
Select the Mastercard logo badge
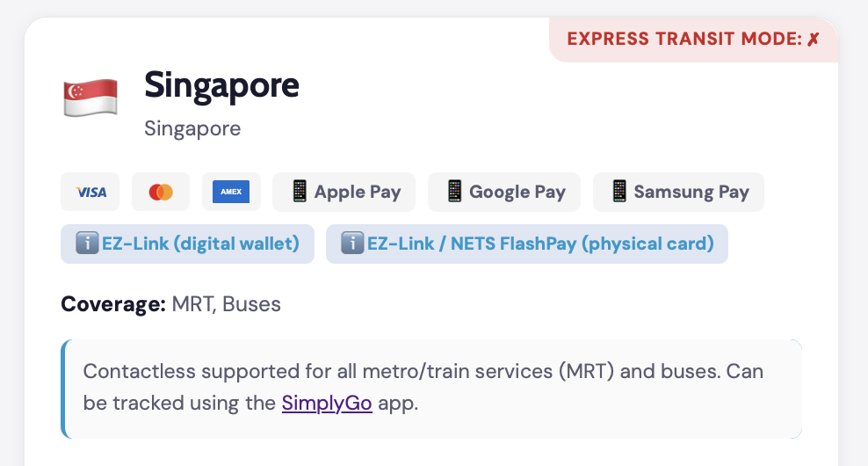coord(161,192)
